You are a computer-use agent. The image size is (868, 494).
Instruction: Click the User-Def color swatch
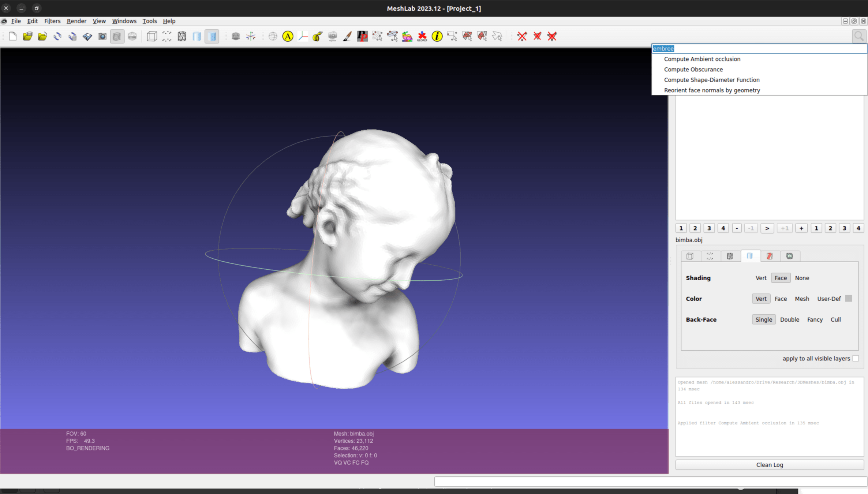point(849,299)
